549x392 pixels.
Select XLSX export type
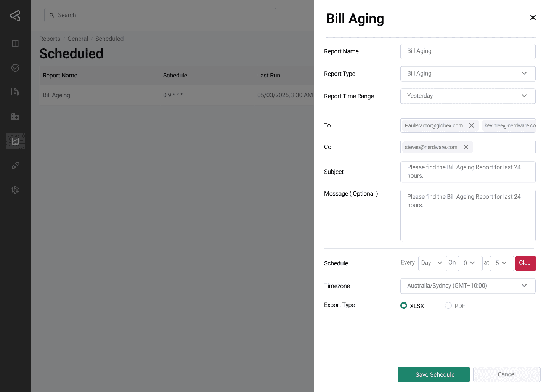coord(404,305)
